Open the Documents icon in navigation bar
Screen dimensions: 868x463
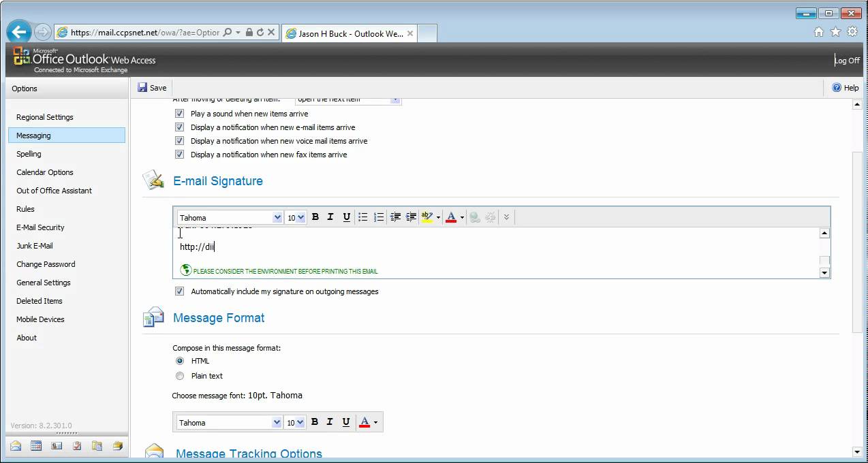point(97,446)
